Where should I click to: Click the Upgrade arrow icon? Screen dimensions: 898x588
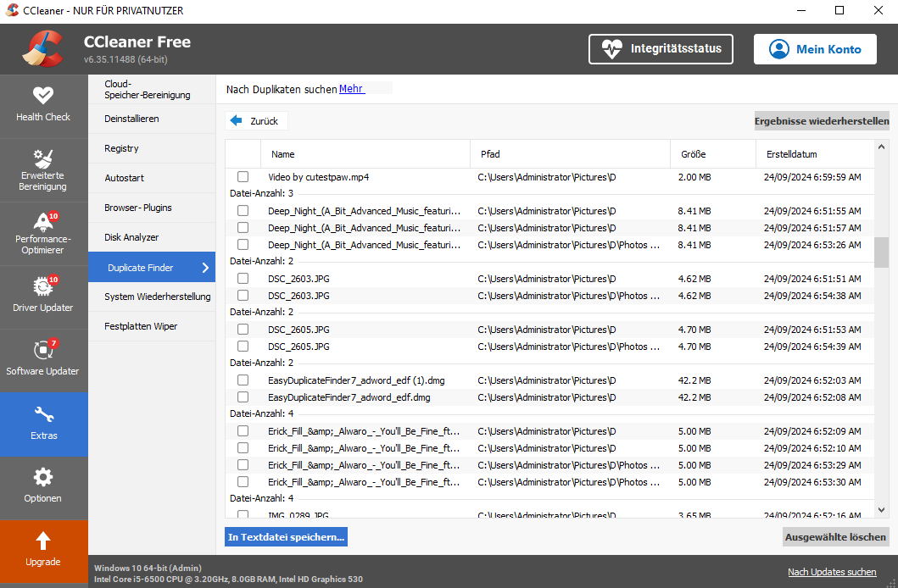pos(43,541)
